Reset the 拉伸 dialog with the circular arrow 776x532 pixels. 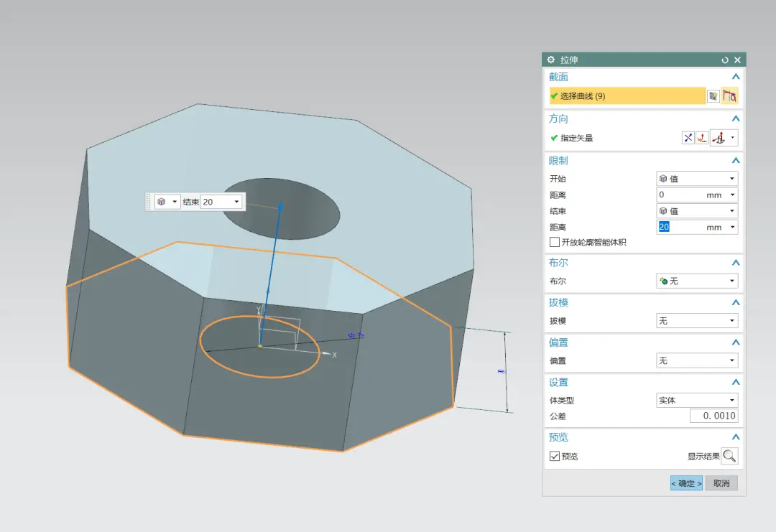(725, 60)
